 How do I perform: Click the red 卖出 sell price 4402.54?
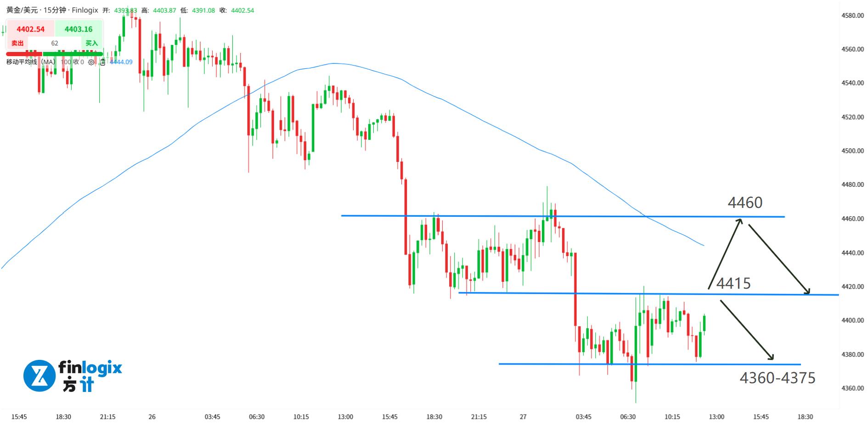(x=30, y=29)
